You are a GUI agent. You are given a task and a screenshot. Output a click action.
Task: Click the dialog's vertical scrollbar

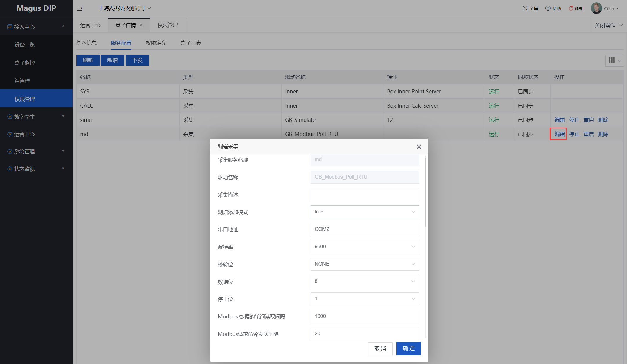[x=426, y=191]
